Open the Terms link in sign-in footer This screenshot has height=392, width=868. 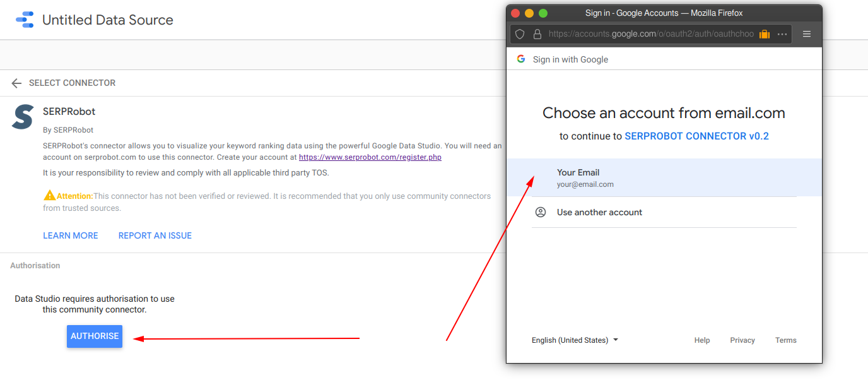786,340
